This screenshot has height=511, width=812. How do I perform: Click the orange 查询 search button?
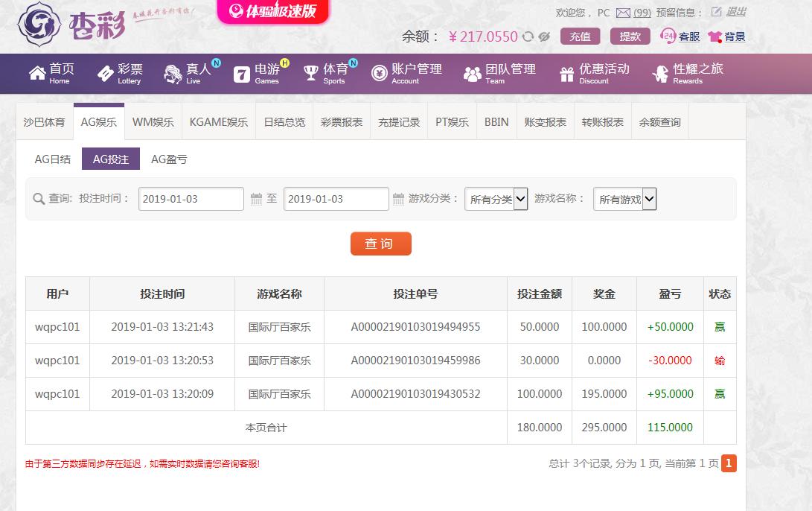pos(380,244)
